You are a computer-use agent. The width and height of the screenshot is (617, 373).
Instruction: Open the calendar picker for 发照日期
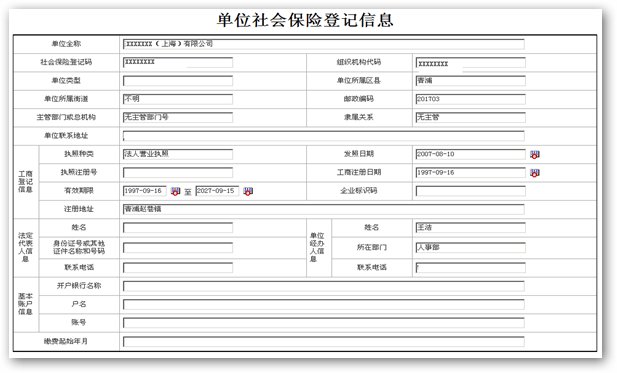(x=534, y=155)
